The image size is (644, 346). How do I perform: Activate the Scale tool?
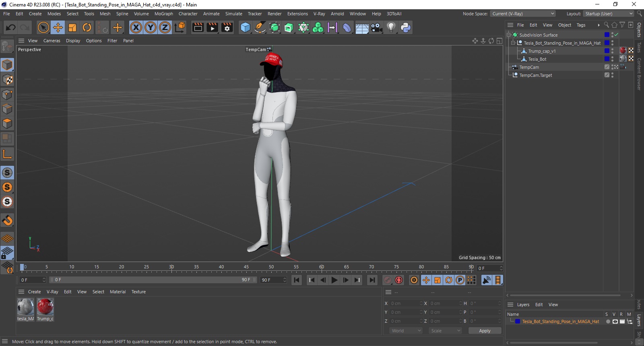72,27
